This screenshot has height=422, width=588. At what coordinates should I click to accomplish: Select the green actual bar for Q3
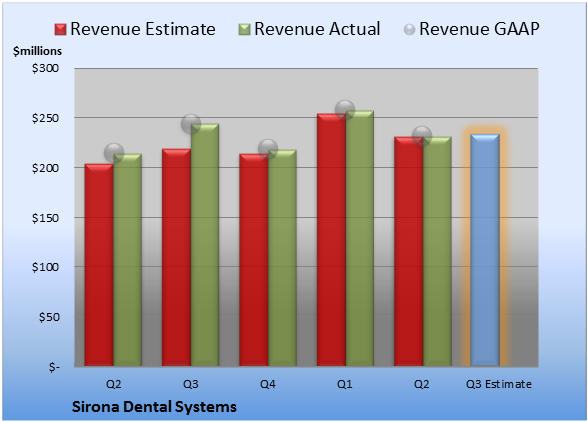pos(205,245)
